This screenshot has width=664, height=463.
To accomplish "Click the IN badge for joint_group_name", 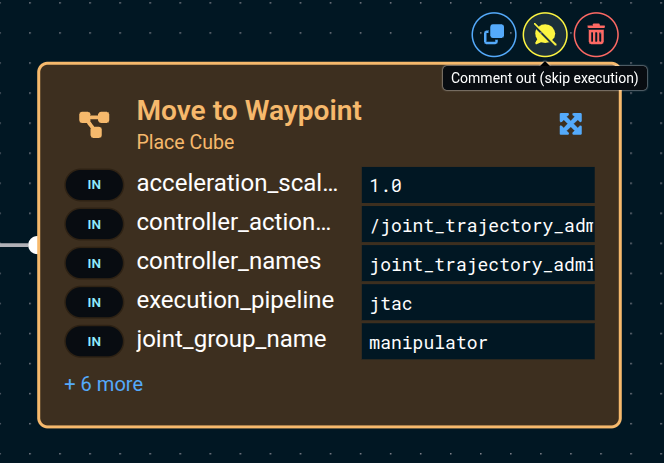I will (x=94, y=341).
